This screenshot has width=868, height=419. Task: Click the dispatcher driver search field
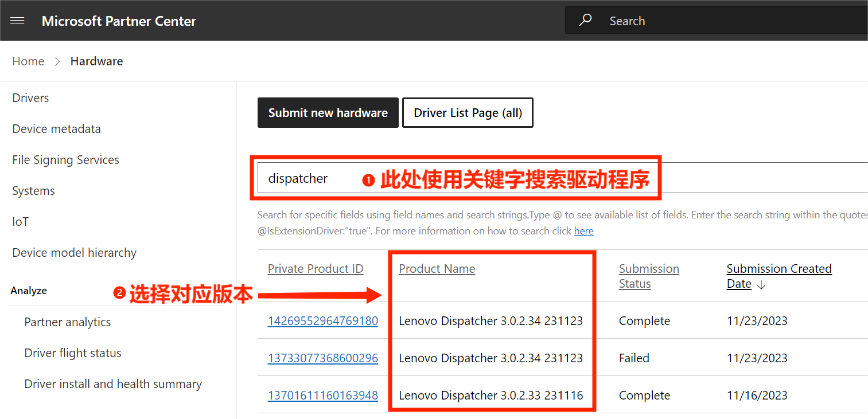tap(310, 179)
